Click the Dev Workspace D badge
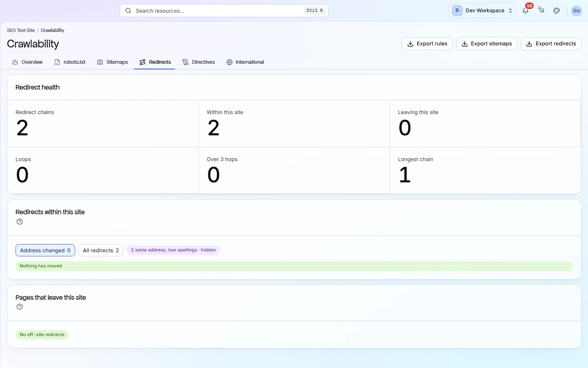588x368 pixels. [457, 11]
